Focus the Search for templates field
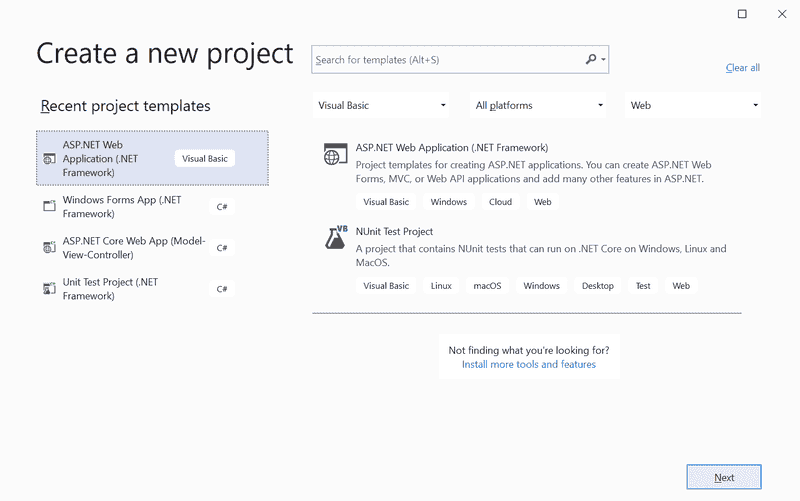The height and width of the screenshot is (501, 800). (460, 59)
